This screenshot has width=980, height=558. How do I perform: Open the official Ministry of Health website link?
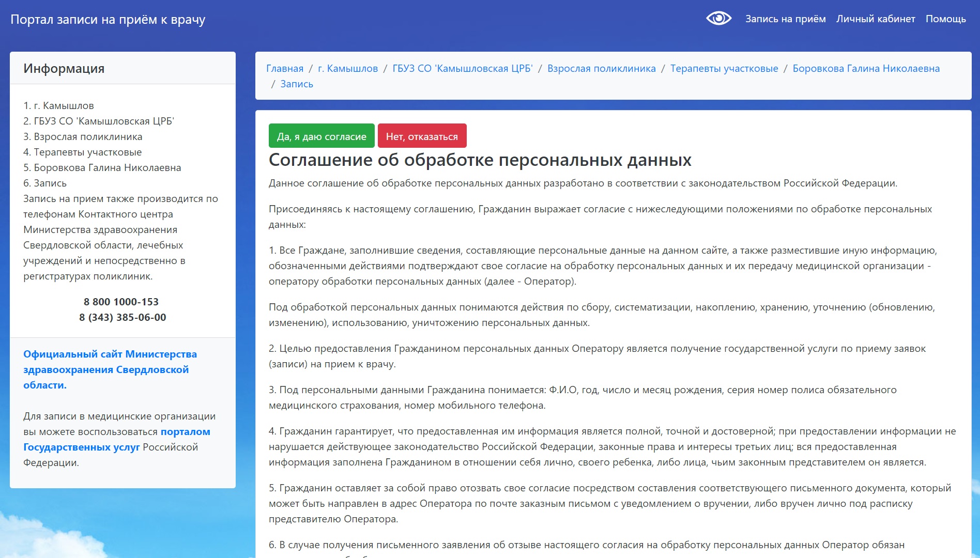coord(110,369)
